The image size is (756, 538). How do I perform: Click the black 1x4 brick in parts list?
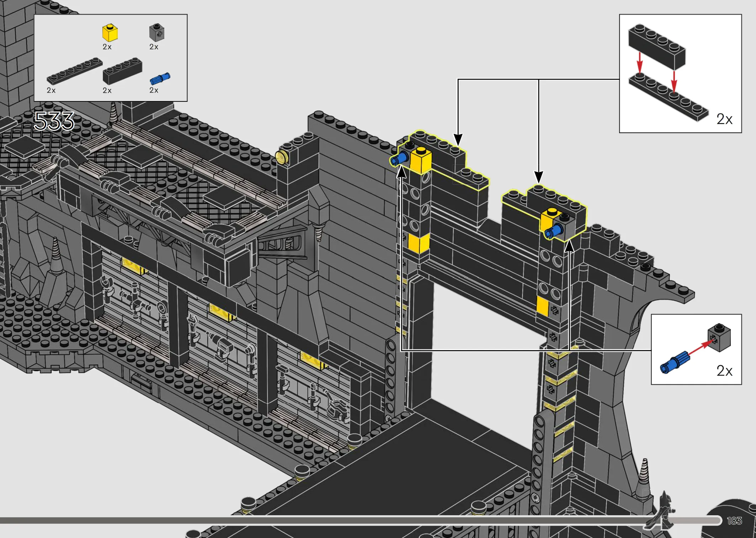pos(122,71)
